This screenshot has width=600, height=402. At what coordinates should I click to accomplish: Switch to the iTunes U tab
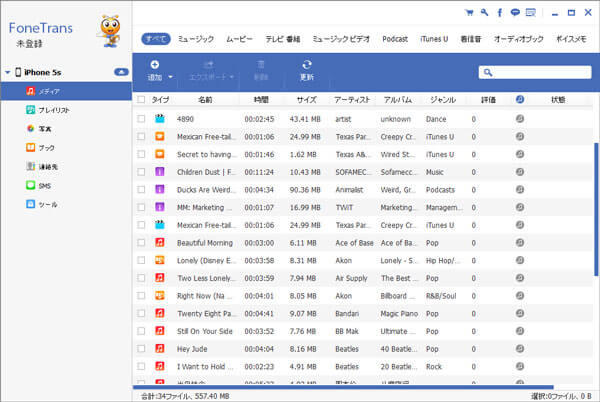tap(434, 39)
